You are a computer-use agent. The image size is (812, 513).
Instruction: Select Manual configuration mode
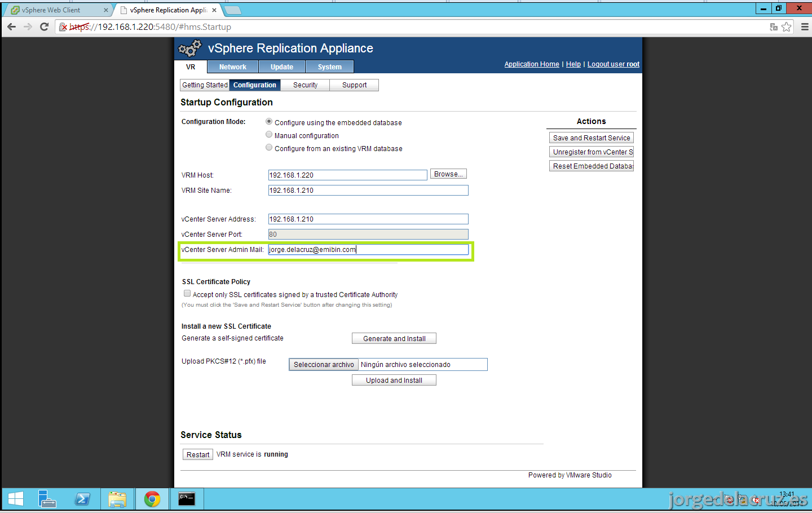click(x=269, y=134)
